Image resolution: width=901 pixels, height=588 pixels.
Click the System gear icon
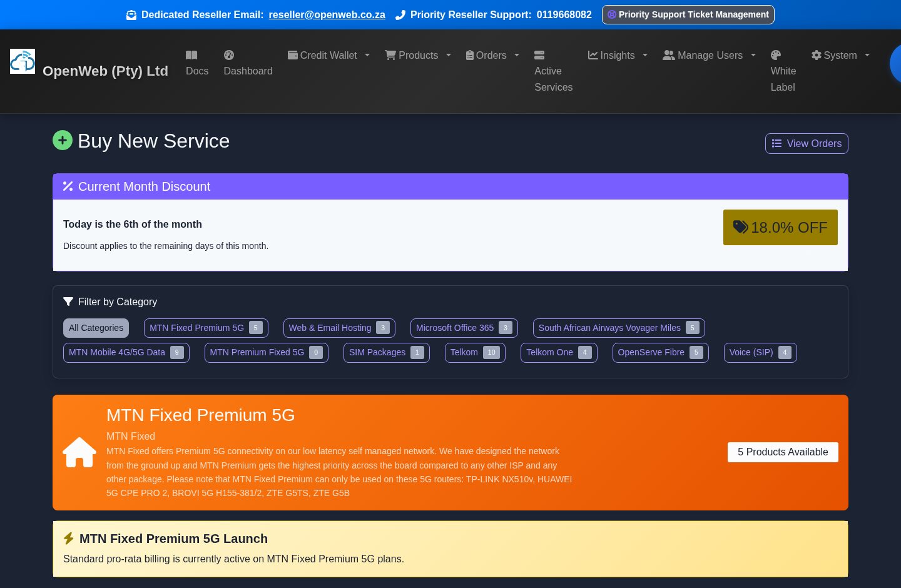pos(817,55)
